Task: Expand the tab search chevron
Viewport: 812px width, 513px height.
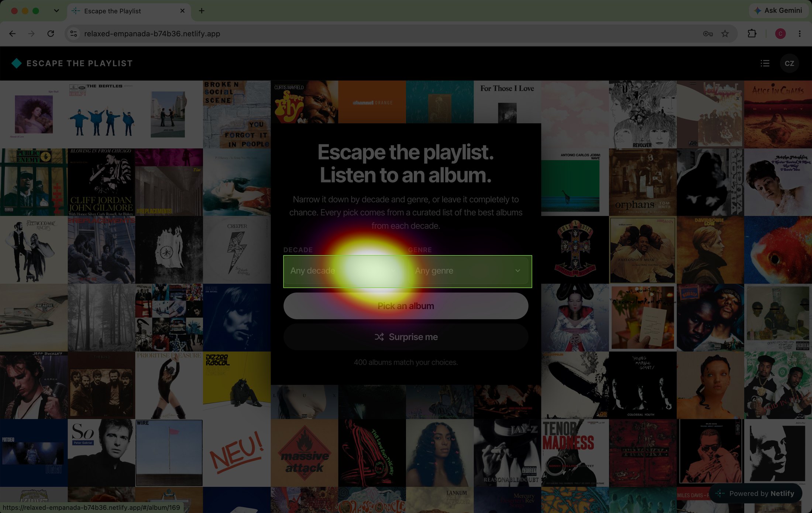Action: (56, 11)
